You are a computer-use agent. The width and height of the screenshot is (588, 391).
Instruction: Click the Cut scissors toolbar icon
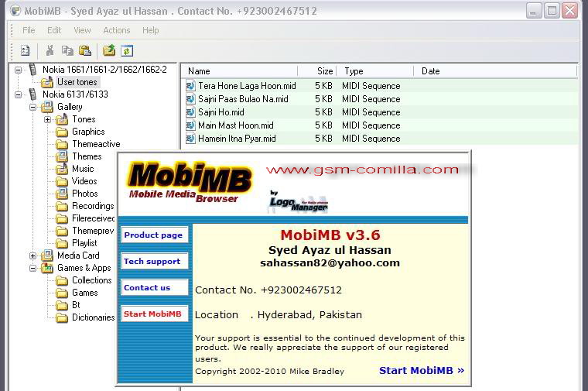[50, 50]
